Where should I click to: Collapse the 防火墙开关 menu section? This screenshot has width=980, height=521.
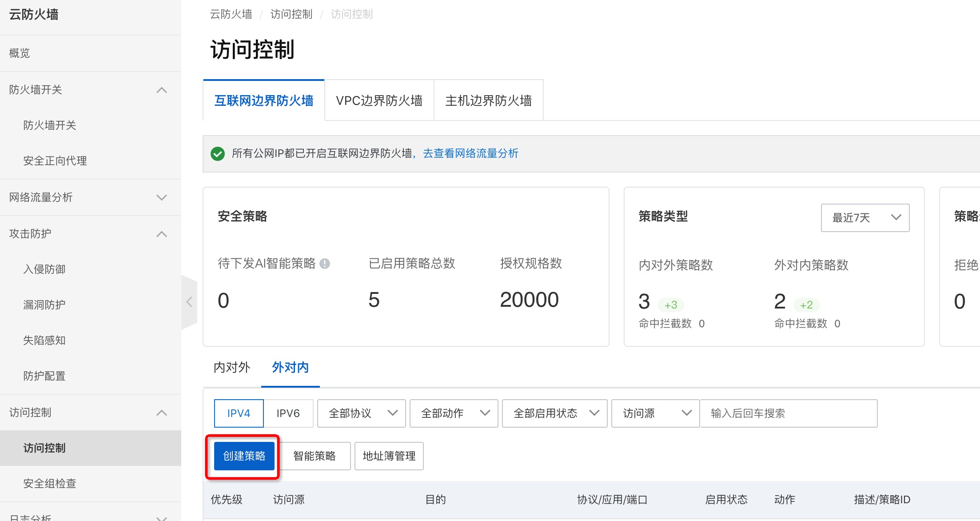pyautogui.click(x=162, y=90)
